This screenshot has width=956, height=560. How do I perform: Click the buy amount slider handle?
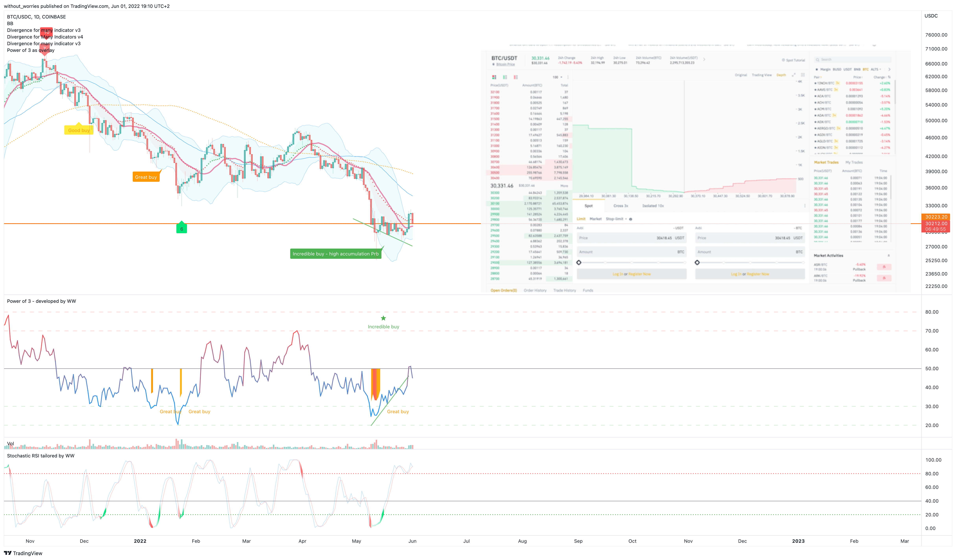click(579, 262)
